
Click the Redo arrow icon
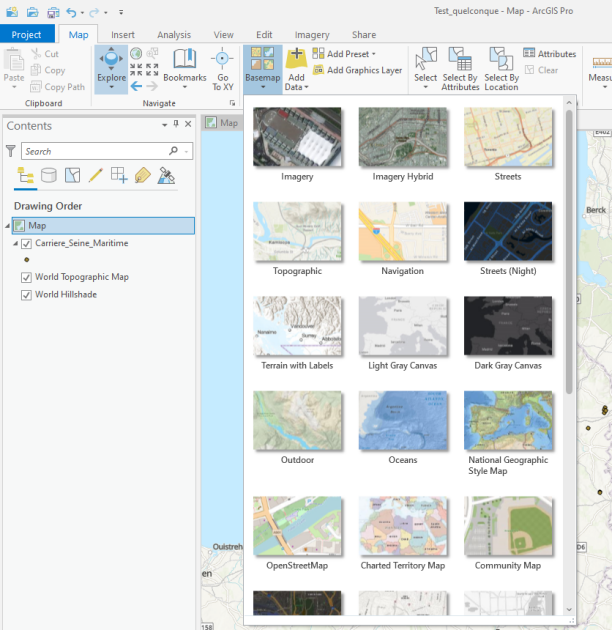(x=94, y=12)
